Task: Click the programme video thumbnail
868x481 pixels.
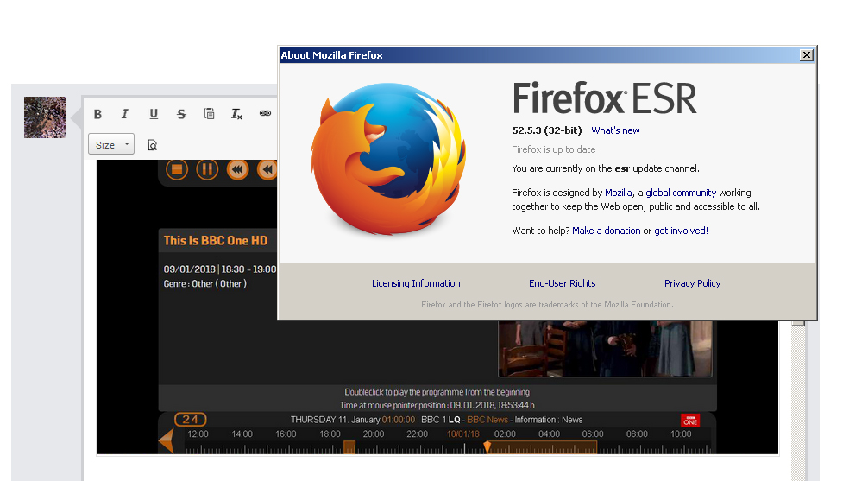Action: [605, 349]
